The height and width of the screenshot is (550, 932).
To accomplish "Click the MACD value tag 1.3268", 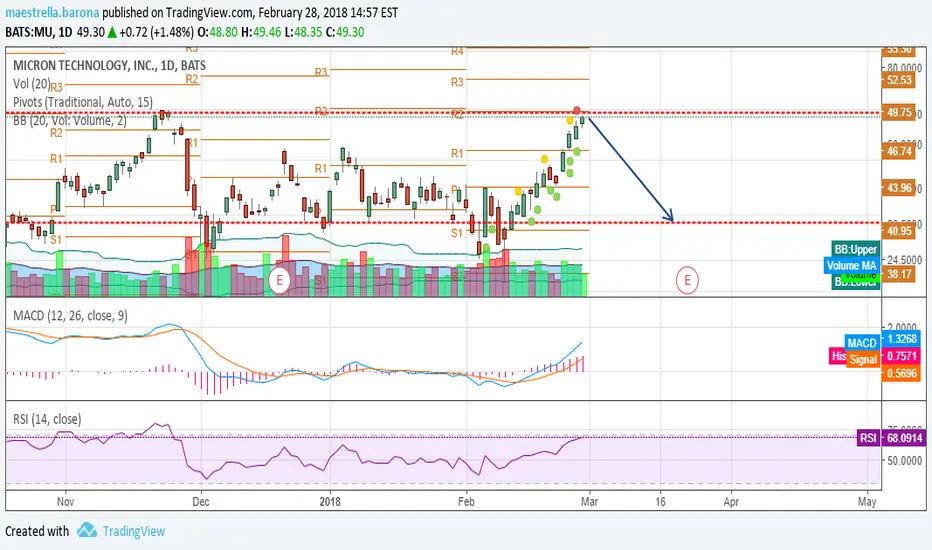I will (901, 339).
